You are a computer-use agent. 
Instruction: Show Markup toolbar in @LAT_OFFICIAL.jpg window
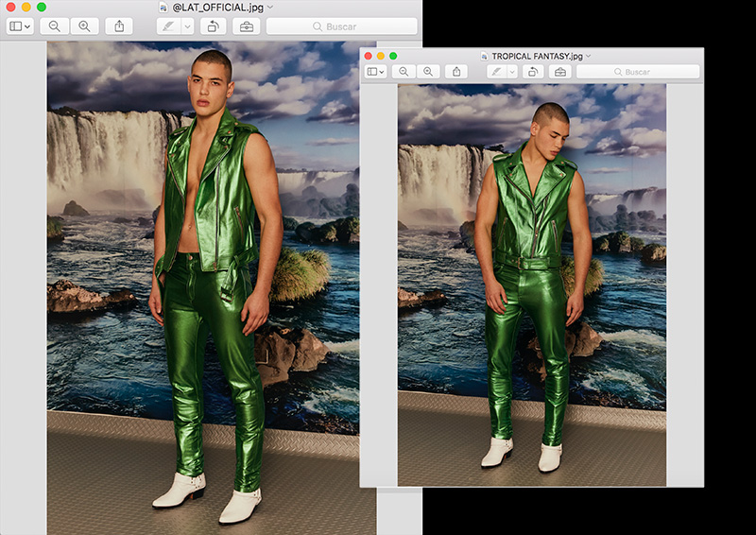click(x=247, y=26)
